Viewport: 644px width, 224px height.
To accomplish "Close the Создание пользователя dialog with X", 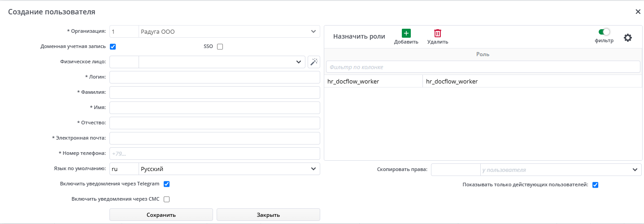I will [638, 12].
